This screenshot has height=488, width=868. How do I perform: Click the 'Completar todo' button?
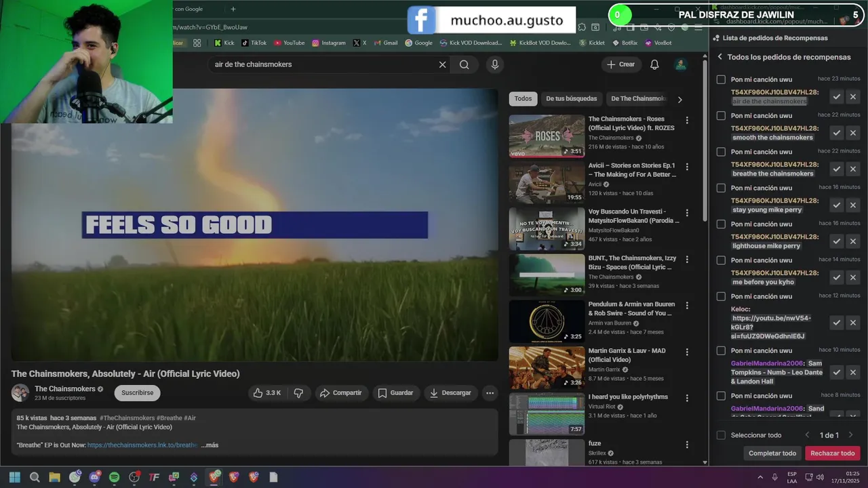[772, 453]
